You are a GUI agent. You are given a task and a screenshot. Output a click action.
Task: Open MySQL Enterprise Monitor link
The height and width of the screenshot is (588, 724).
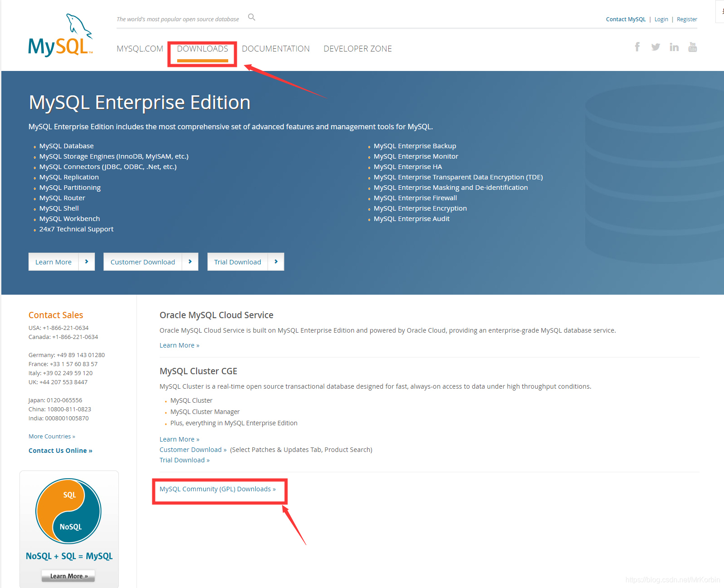pyautogui.click(x=416, y=156)
